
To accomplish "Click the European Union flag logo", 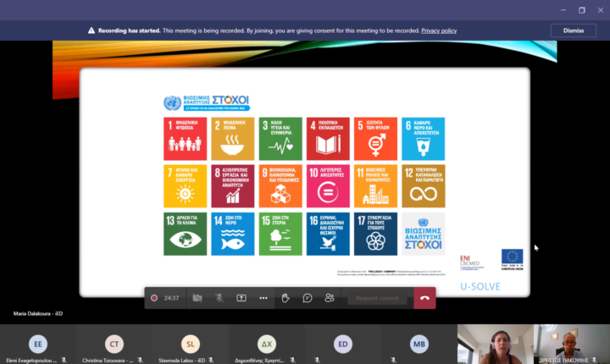I will 512,257.
